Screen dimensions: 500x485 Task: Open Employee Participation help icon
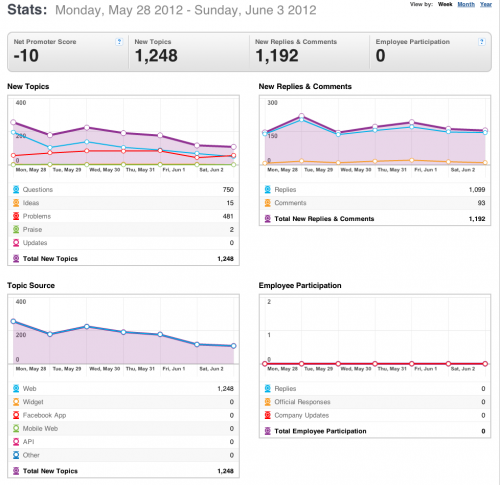pos(481,42)
